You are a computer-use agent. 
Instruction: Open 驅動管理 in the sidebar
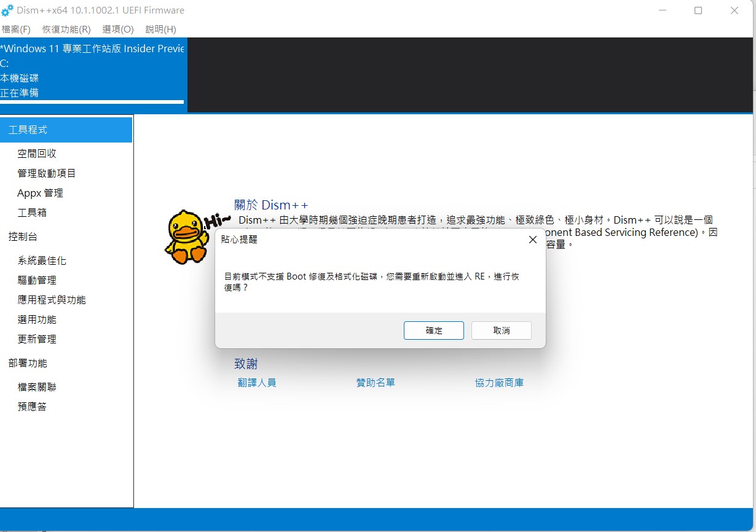tap(37, 280)
